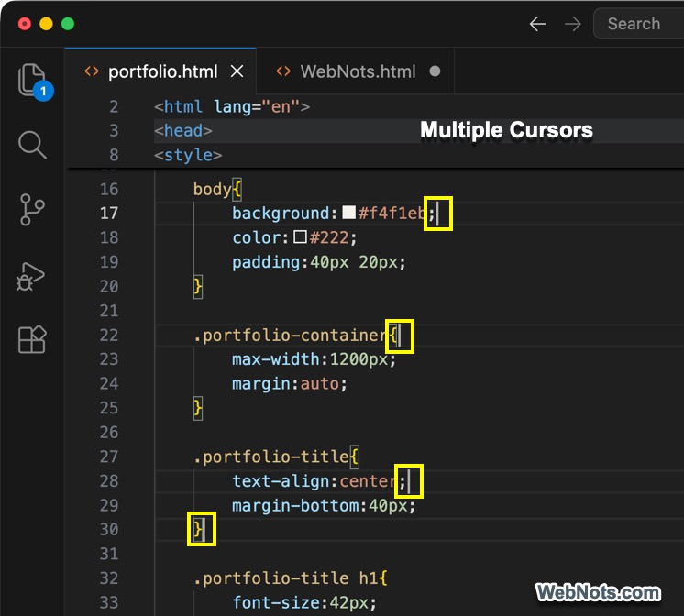
Task: Click line number 28 in gutter
Action: [109, 481]
